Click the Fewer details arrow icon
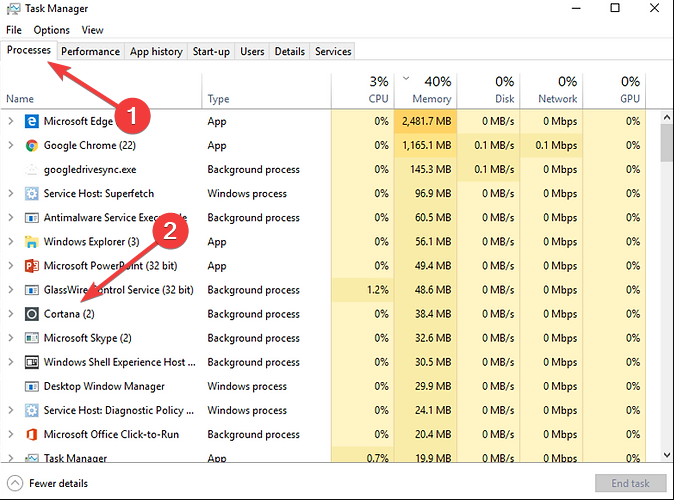Viewport: 674px width, 500px height. [x=15, y=483]
